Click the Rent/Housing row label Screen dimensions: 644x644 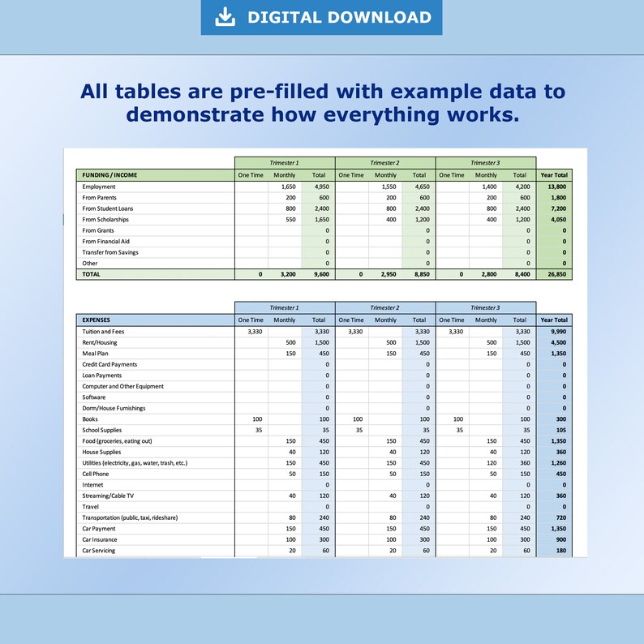click(100, 342)
